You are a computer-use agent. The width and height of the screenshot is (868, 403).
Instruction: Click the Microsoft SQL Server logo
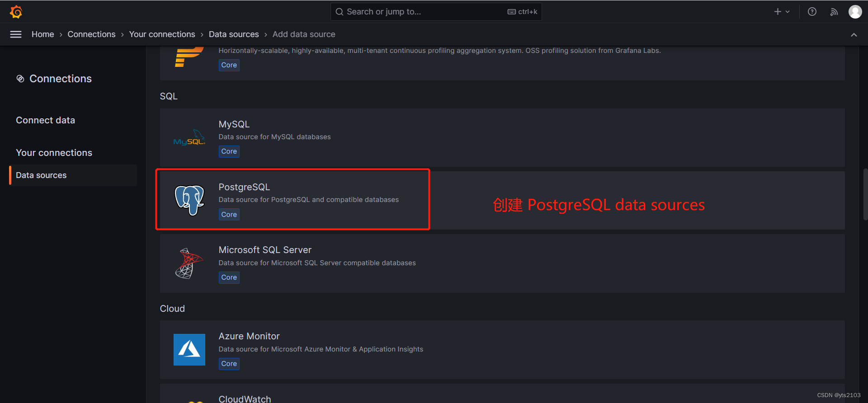pos(189,263)
